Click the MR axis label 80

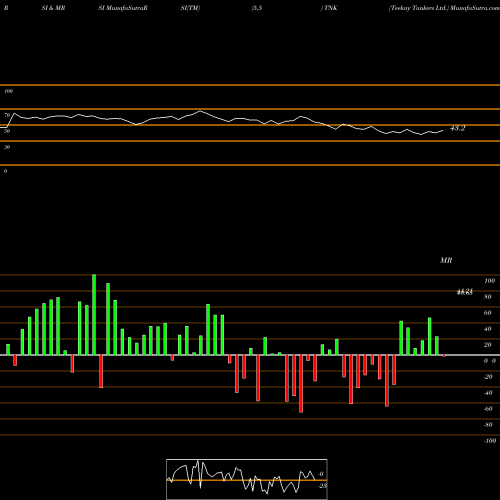pyautogui.click(x=488, y=297)
